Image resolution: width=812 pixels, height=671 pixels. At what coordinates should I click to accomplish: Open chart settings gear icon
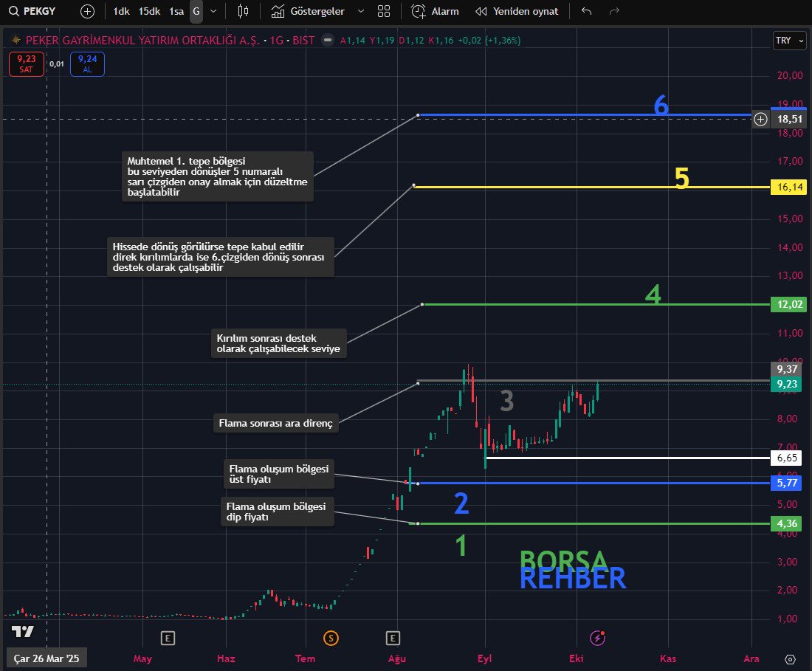point(790,659)
